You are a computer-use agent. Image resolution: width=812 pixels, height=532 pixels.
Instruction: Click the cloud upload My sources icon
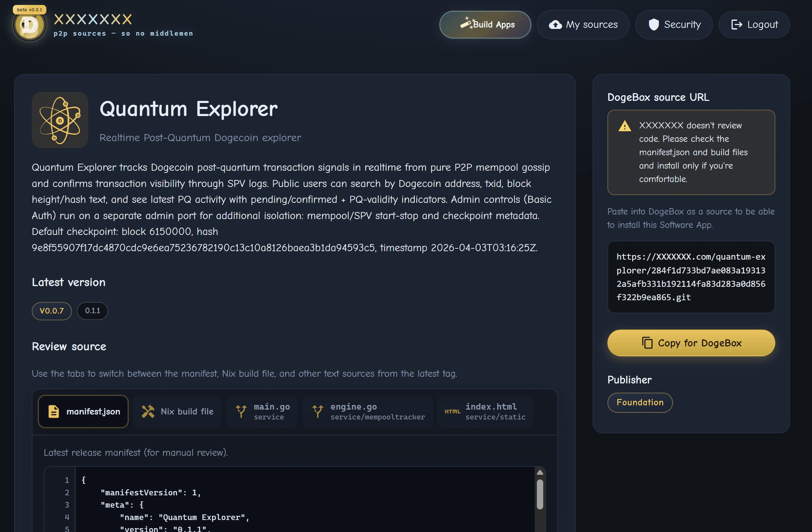555,25
